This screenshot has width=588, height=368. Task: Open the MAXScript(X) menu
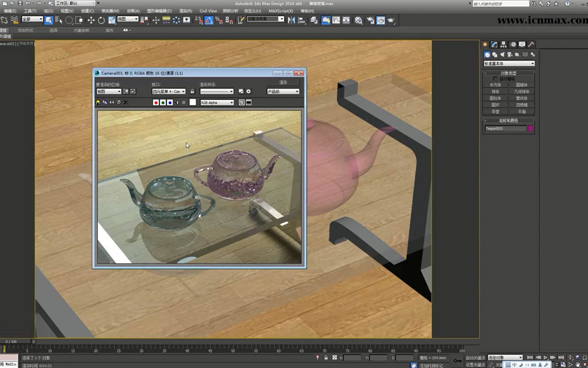point(280,11)
